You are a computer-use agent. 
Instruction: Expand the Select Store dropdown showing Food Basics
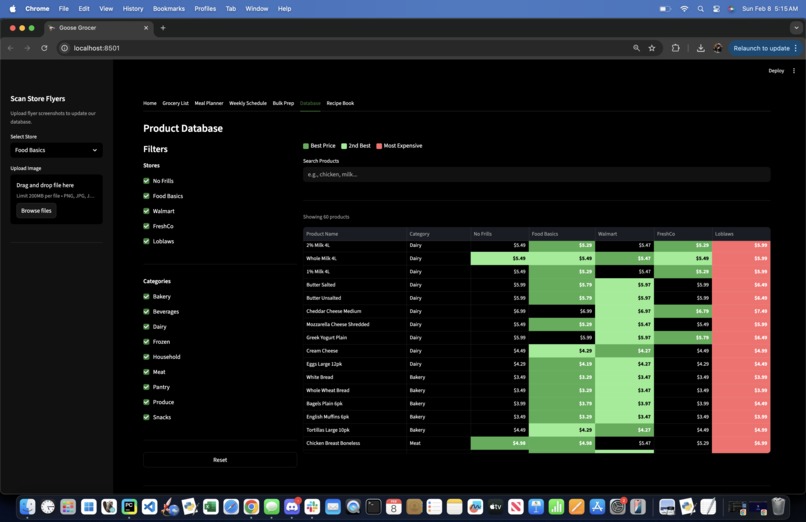click(57, 150)
